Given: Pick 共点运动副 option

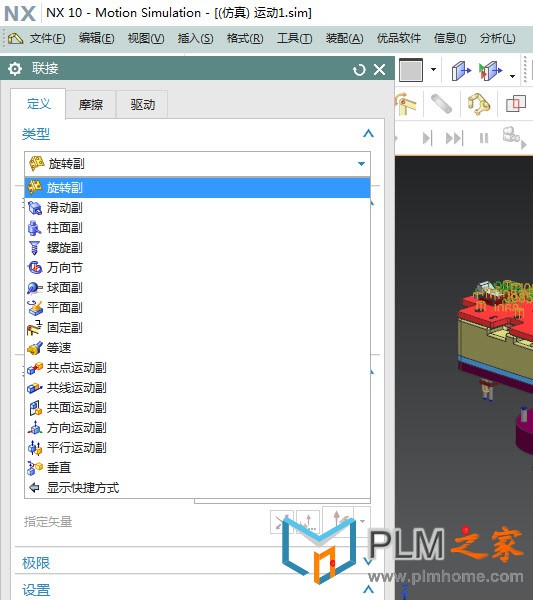Looking at the screenshot, I should (x=197, y=367).
